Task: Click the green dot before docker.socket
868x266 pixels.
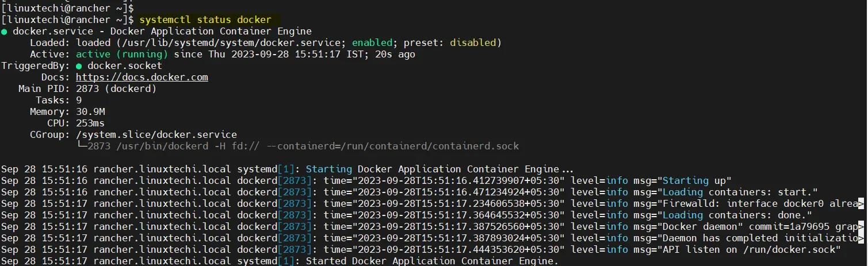Action: pyautogui.click(x=79, y=66)
